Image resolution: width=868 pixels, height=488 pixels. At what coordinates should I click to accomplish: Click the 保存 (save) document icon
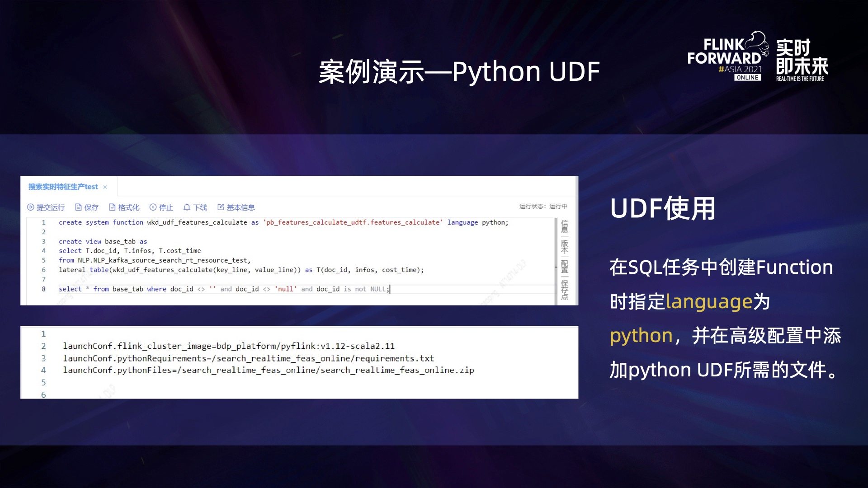(78, 207)
